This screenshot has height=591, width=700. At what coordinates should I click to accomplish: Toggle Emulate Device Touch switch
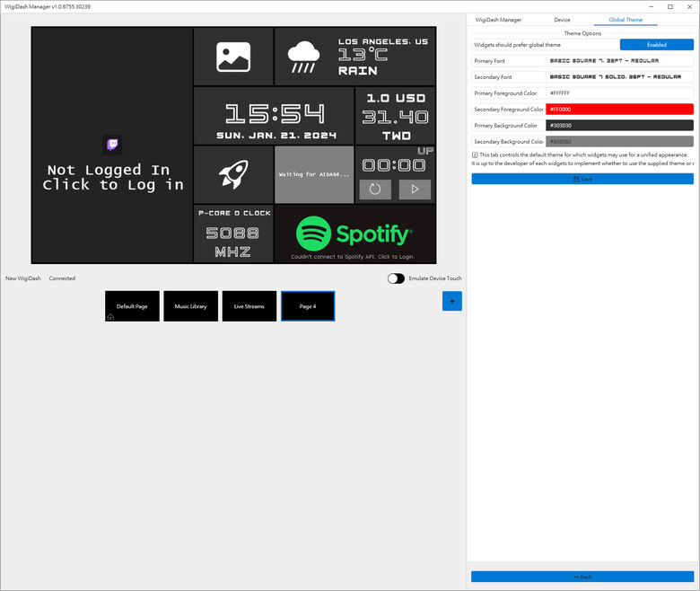[396, 278]
